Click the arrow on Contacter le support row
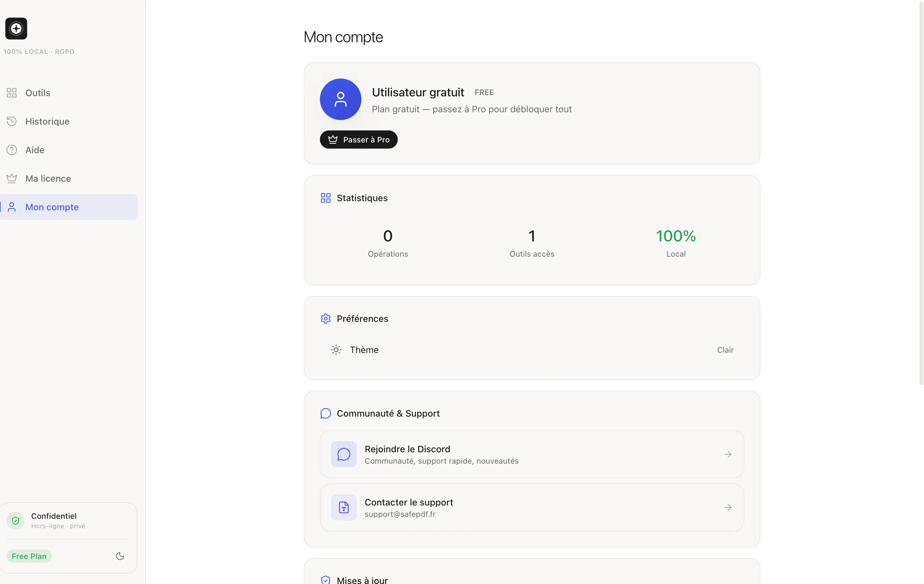924x584 pixels. (x=728, y=507)
